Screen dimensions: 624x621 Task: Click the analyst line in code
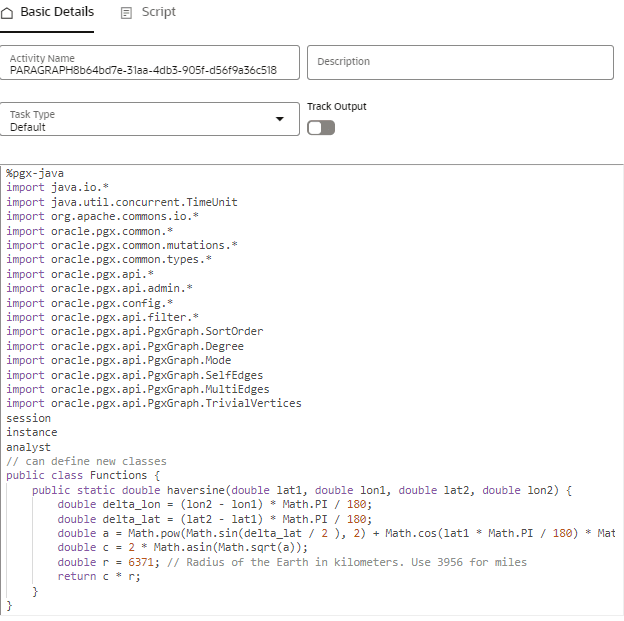(29, 447)
